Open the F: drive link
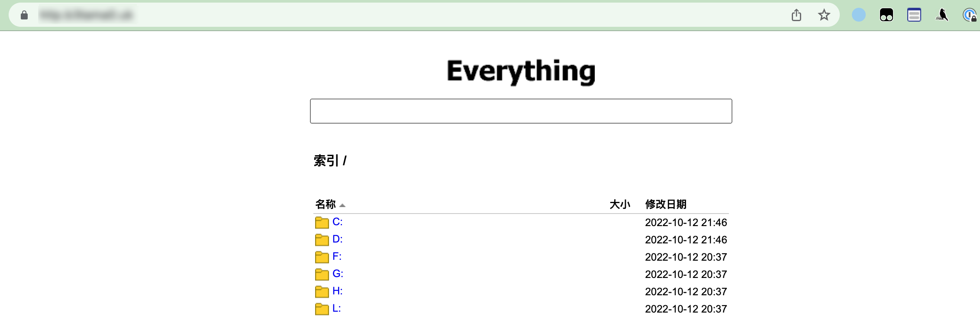Viewport: 980px width, 332px height. (337, 256)
